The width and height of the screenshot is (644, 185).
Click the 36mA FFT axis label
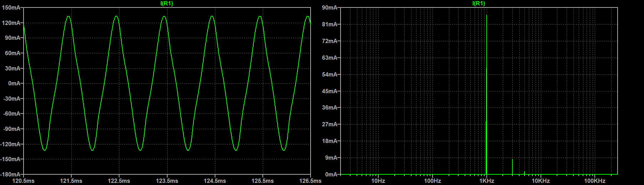pos(330,107)
